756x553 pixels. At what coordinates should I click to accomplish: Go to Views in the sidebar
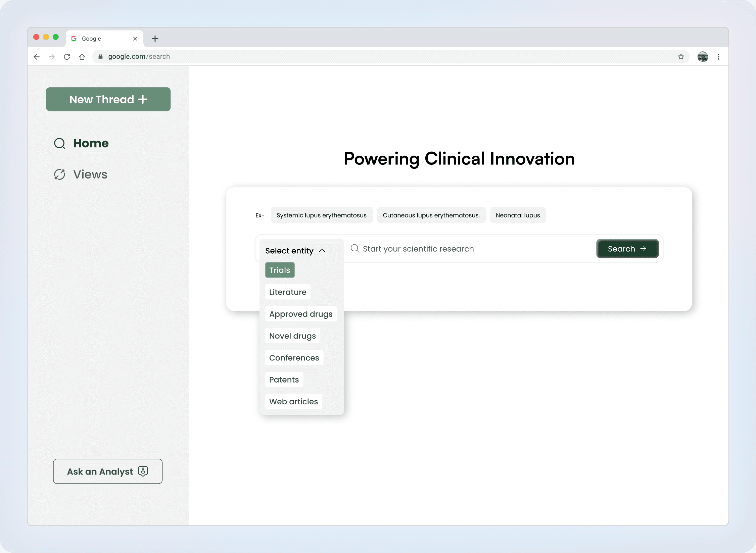click(90, 174)
